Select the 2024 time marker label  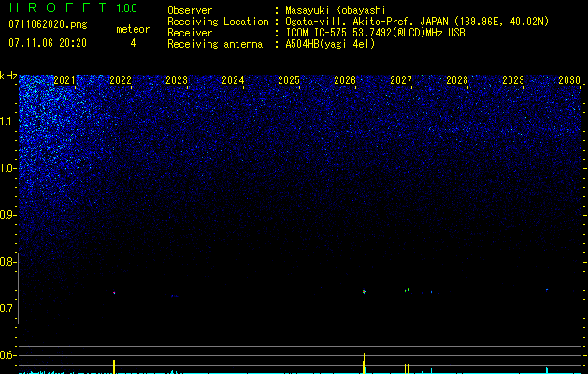pos(233,80)
